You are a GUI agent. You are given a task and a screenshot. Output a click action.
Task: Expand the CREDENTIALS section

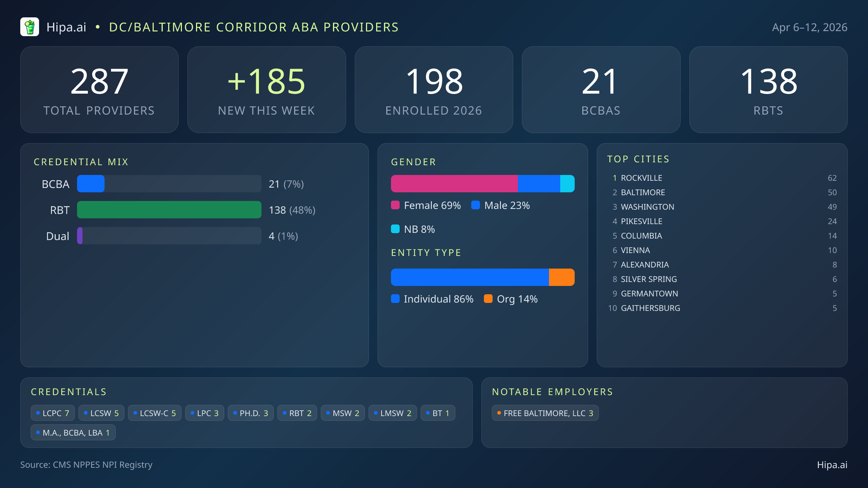tap(69, 392)
